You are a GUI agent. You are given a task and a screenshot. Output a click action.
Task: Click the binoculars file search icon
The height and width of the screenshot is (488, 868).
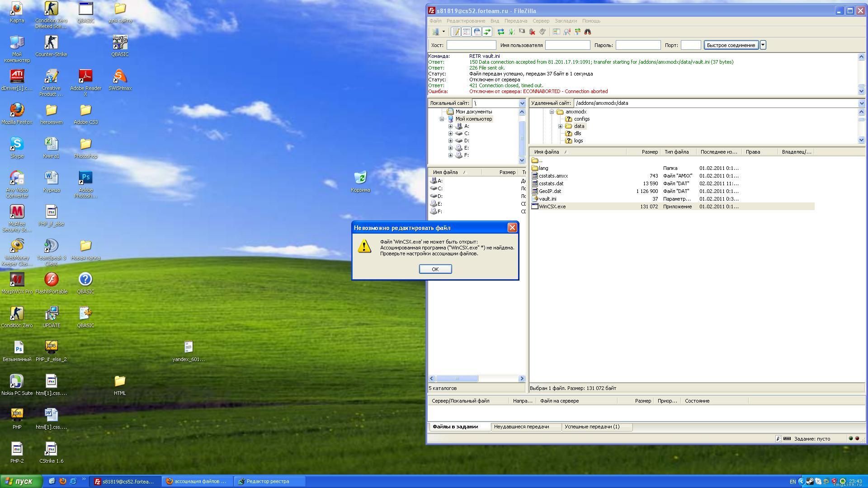tap(588, 32)
